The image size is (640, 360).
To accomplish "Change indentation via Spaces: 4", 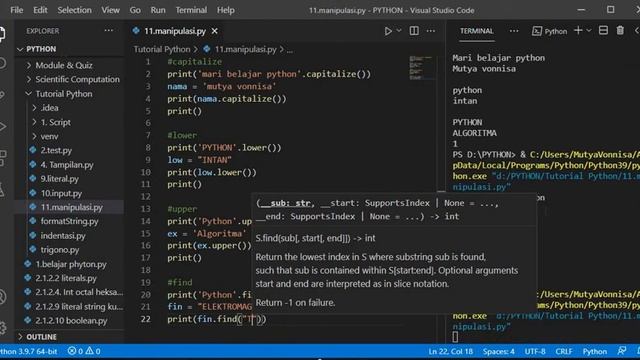I will pos(498,351).
